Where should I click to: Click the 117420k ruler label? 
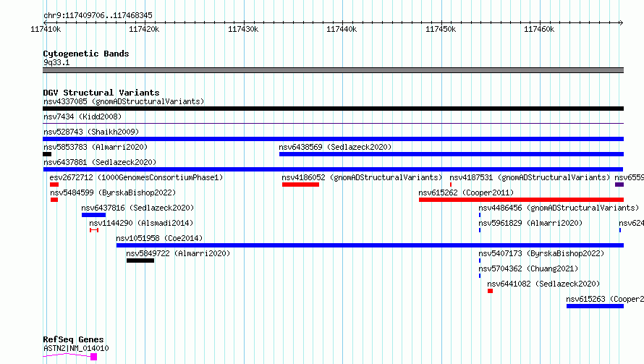pos(144,29)
